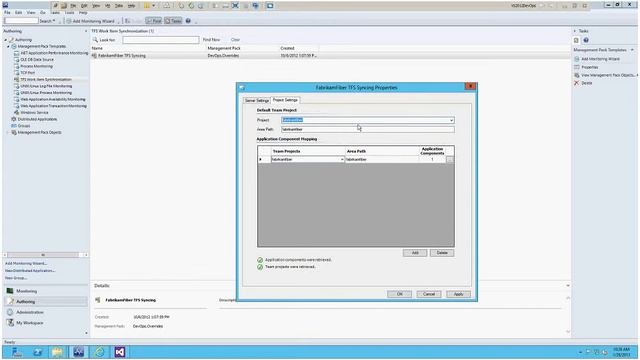Click Add Monitoring Wizard in the Tasks pane
The width and height of the screenshot is (640, 360).
[600, 59]
